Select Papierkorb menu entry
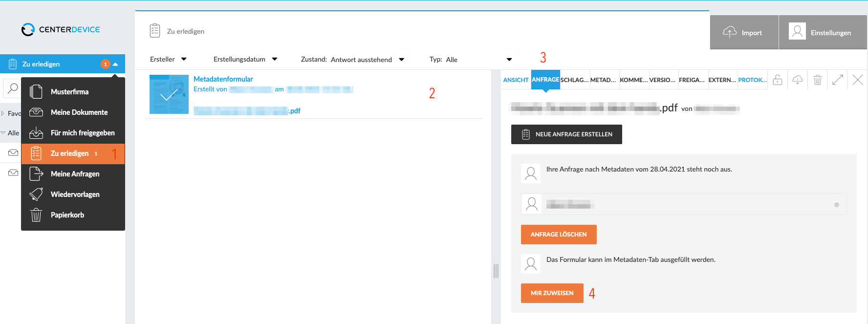 (x=73, y=215)
